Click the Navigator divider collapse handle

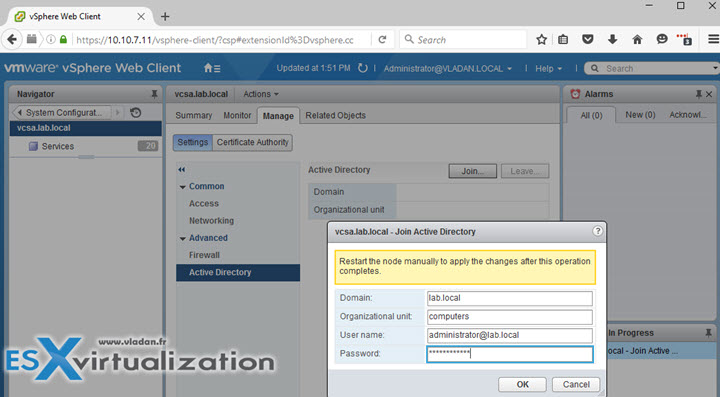[x=86, y=157]
